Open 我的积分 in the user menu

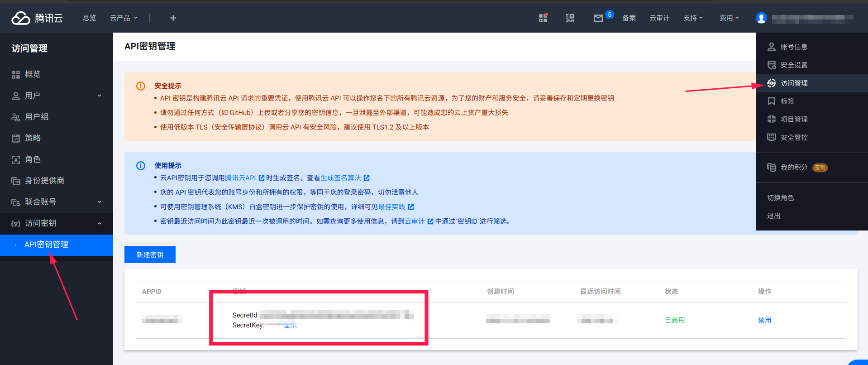(794, 168)
